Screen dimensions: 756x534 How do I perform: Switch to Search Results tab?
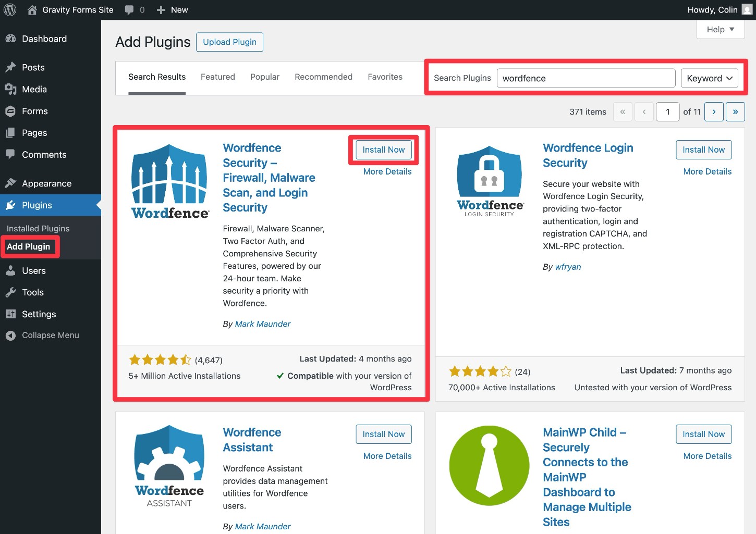(157, 77)
